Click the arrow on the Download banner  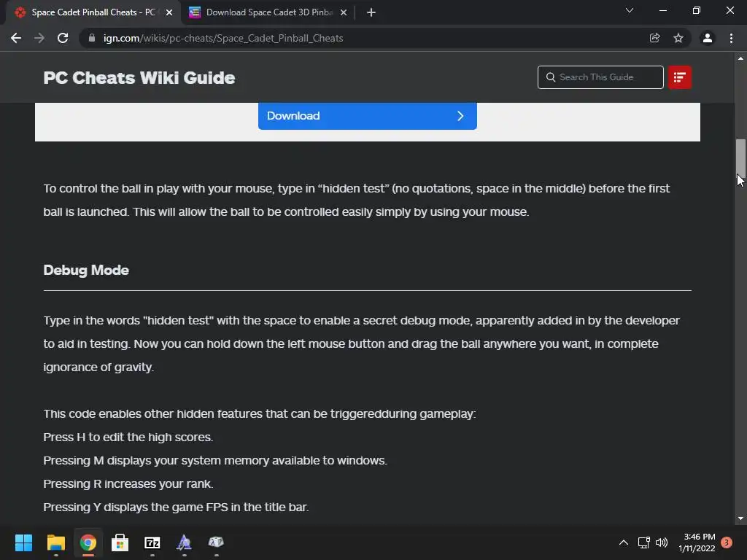(460, 116)
